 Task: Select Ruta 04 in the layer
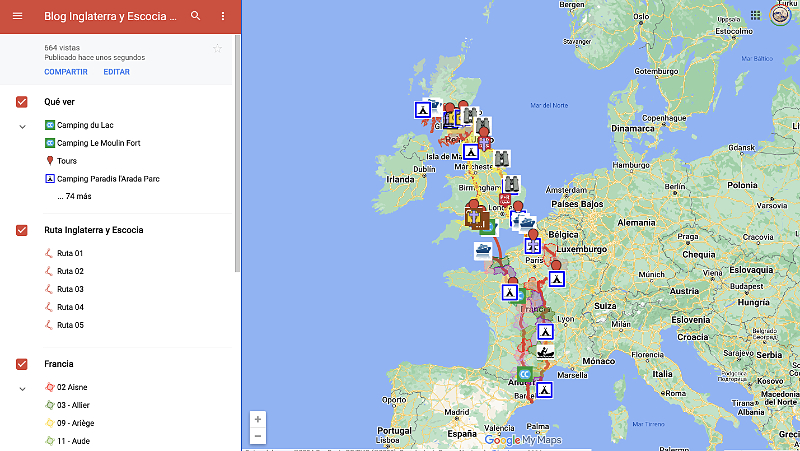point(70,307)
